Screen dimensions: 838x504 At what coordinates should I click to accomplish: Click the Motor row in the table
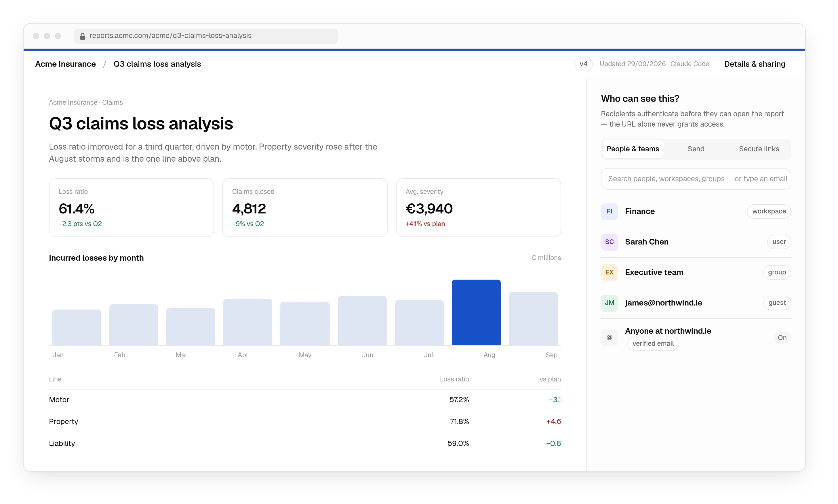point(305,400)
